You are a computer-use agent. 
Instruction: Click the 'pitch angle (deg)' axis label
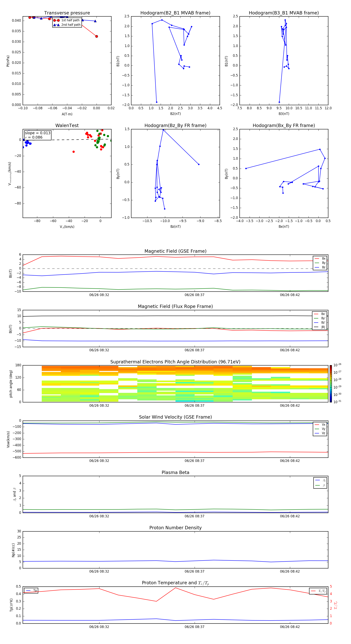pyautogui.click(x=11, y=384)
